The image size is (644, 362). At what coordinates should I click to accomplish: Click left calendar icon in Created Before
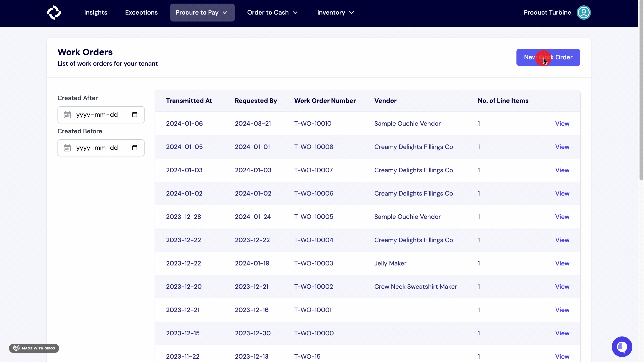[x=67, y=148]
